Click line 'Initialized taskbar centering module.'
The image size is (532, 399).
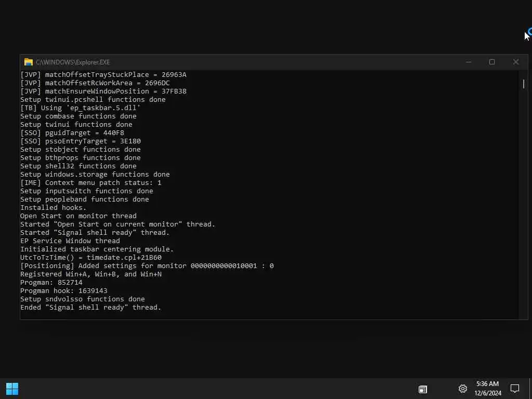[97, 249]
